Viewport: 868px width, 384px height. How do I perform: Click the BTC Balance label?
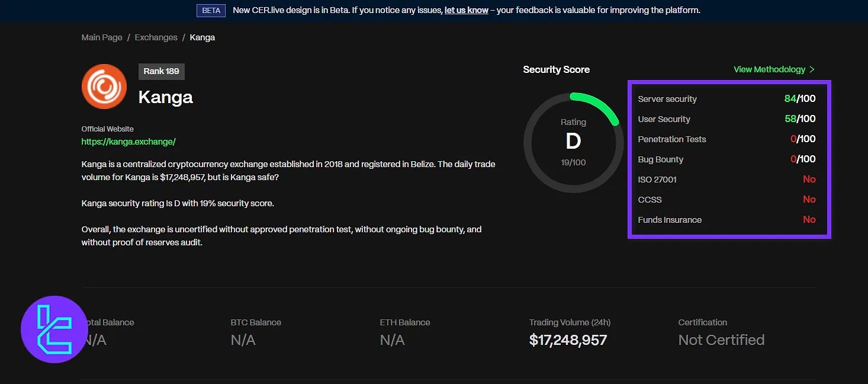pyautogui.click(x=256, y=322)
